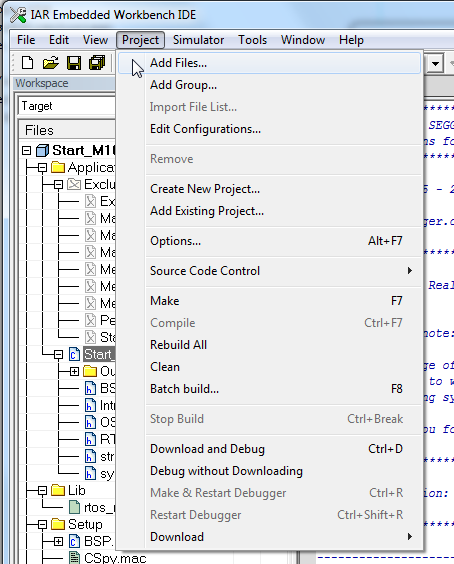This screenshot has width=454, height=564.
Task: Click the BS header file icon
Action: coord(90,388)
